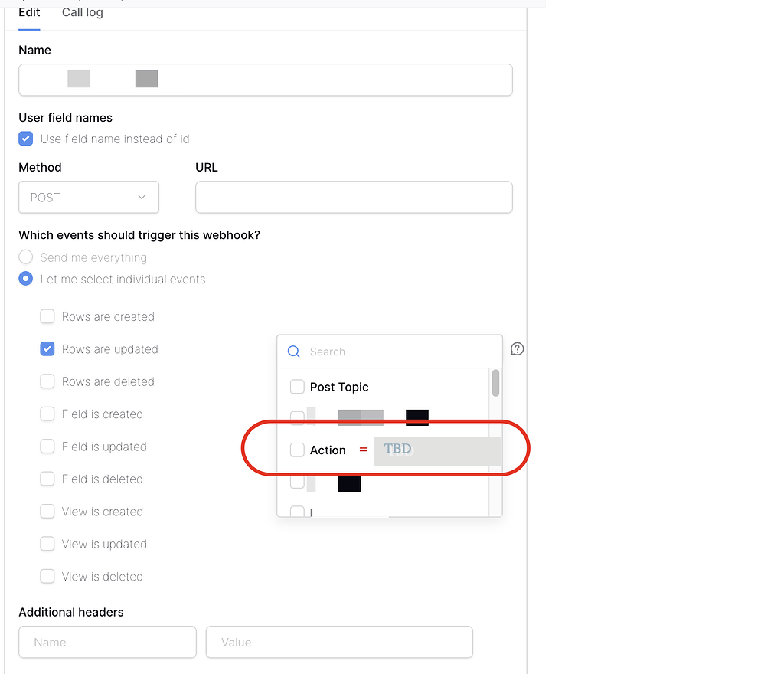The height and width of the screenshot is (674, 784).
Task: Enable the "Field is updated" trigger
Action: point(47,447)
